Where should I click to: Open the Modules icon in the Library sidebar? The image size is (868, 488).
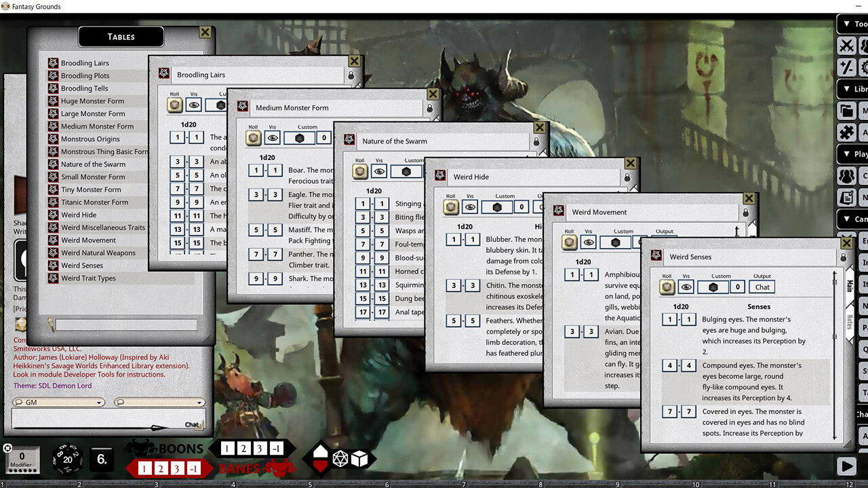846,108
